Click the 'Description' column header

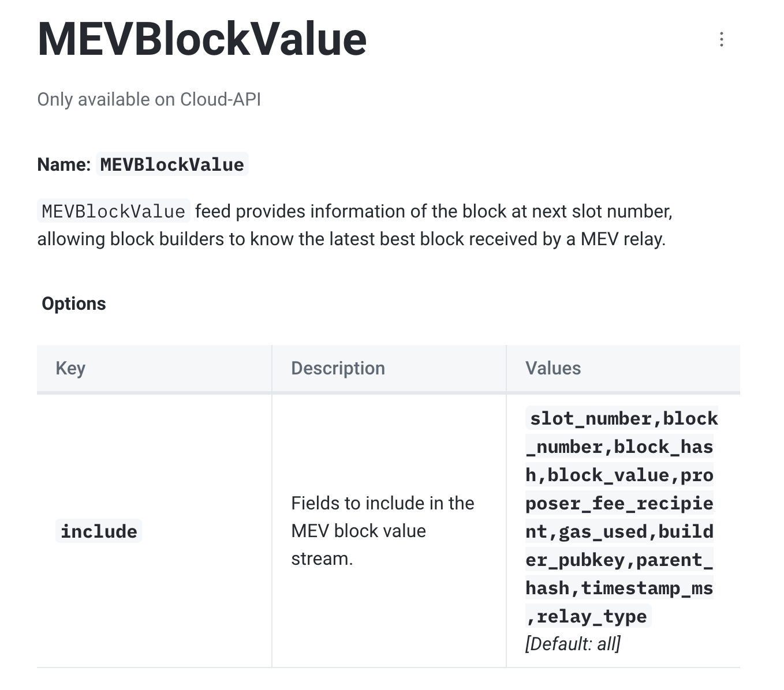(338, 368)
